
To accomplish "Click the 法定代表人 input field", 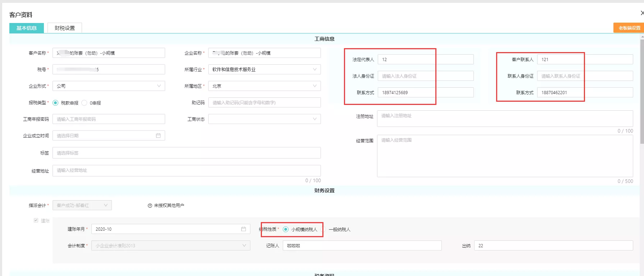I will tap(426, 59).
